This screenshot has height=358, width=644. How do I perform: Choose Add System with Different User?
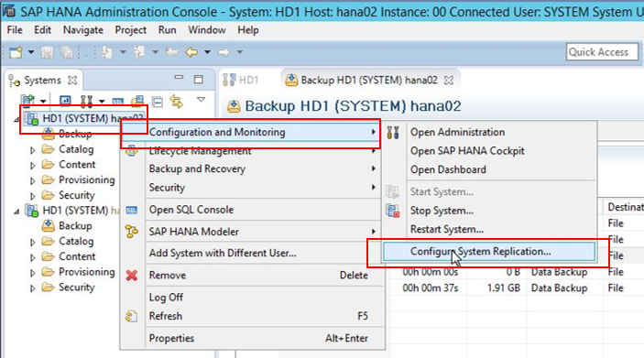pos(250,254)
